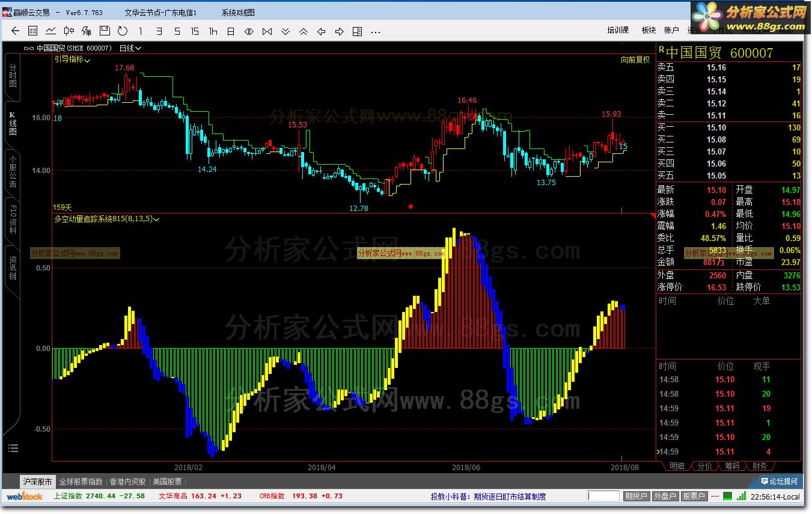Click the back arrow toolbar icon

point(16,31)
